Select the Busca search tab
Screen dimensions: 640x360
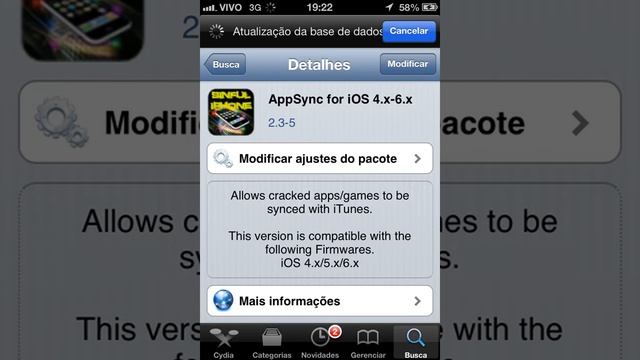click(416, 343)
